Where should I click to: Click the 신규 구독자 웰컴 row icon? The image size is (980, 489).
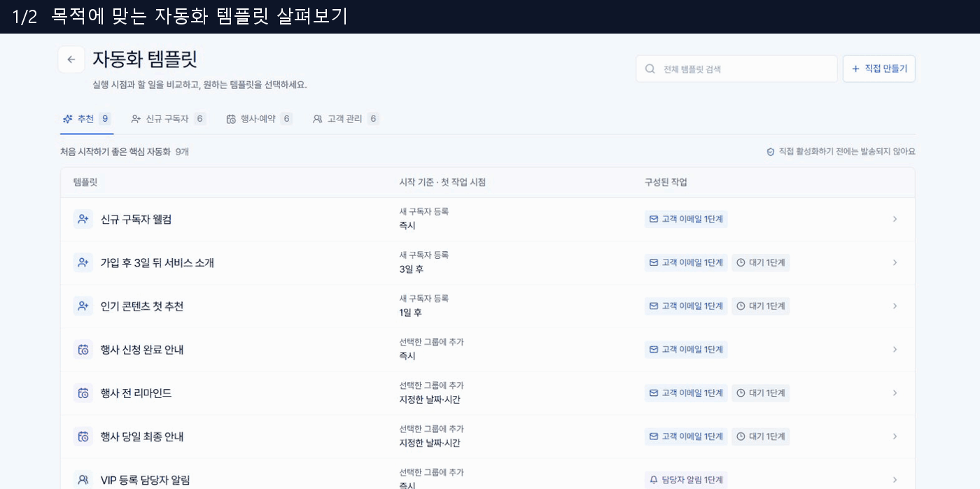pos(83,219)
